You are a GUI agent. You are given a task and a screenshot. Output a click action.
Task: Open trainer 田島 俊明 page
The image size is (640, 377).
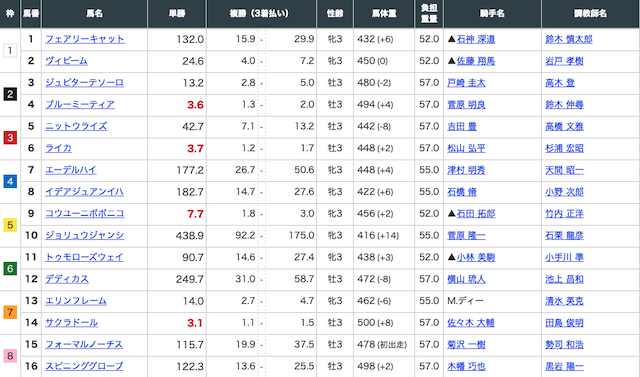click(564, 323)
